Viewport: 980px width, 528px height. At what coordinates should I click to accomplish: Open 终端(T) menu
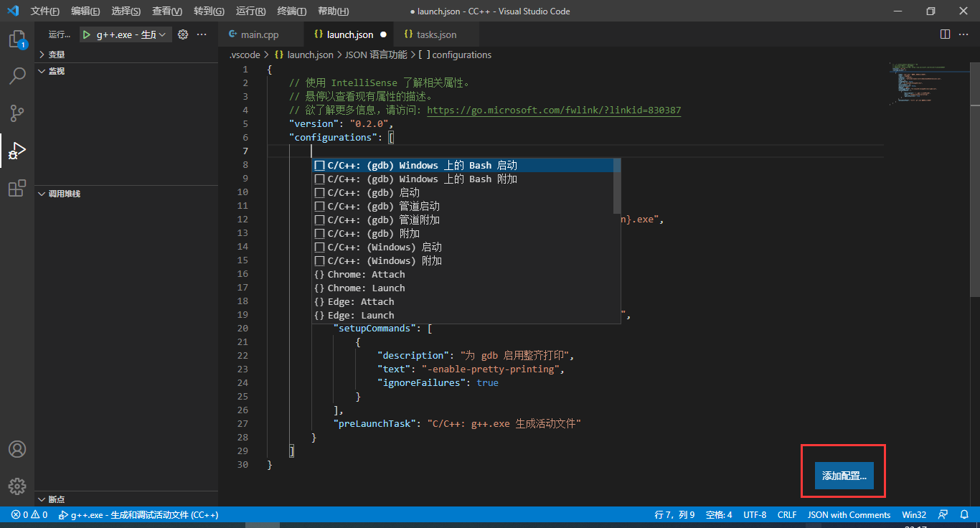291,11
